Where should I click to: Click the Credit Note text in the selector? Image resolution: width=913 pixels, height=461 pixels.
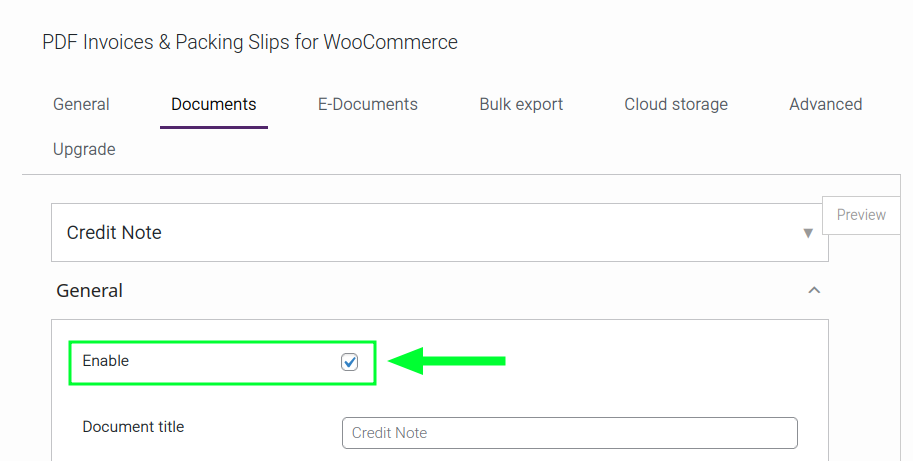(114, 233)
